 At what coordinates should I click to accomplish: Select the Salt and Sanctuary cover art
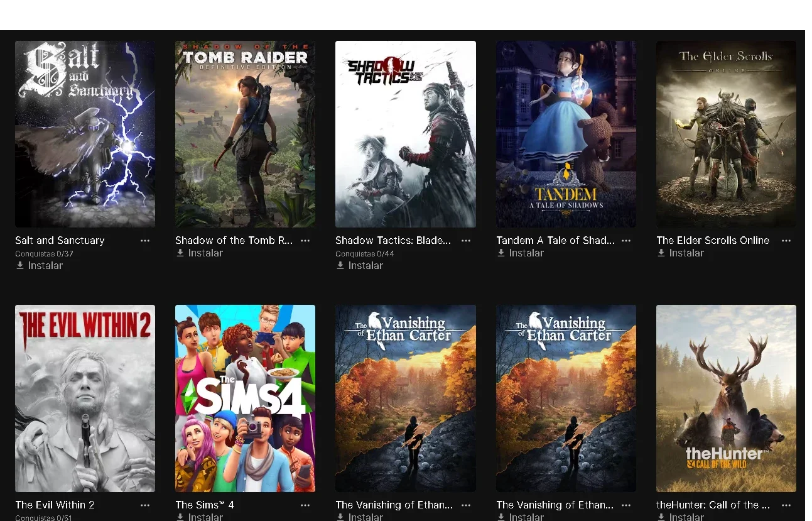coord(85,134)
